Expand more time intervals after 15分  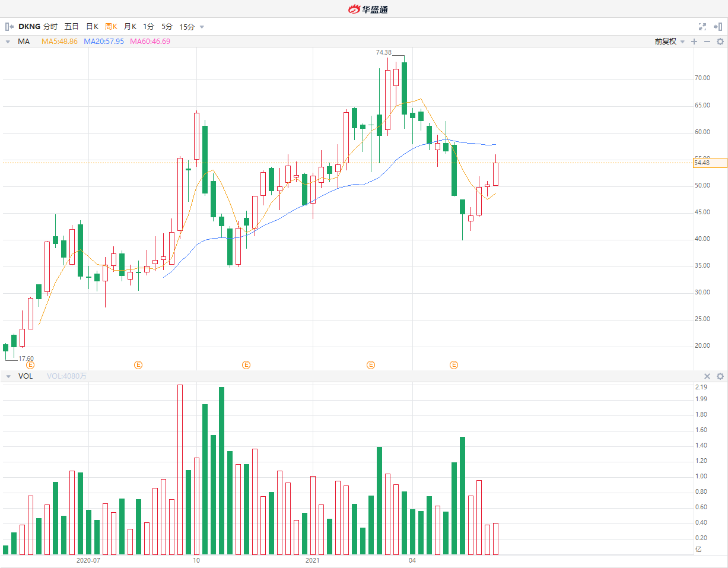point(202,27)
